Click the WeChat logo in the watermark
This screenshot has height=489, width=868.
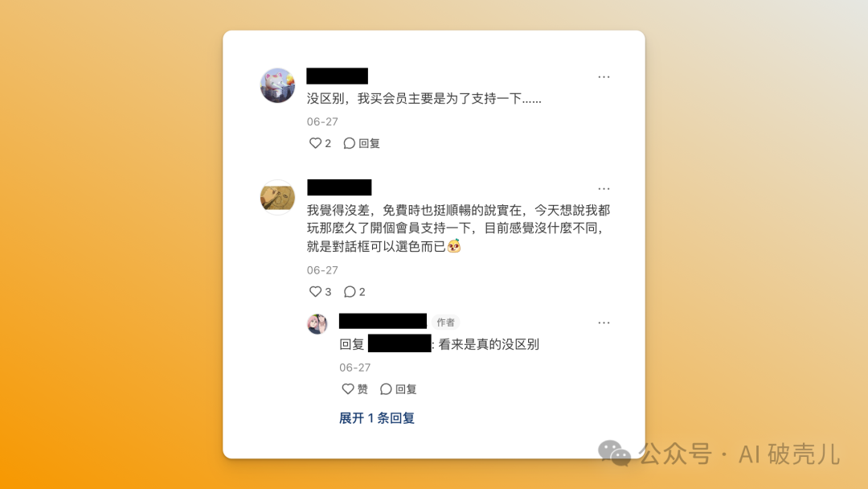coord(615,454)
